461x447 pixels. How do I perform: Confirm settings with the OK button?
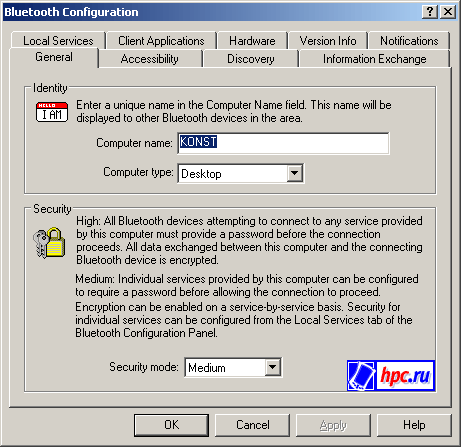pyautogui.click(x=171, y=425)
